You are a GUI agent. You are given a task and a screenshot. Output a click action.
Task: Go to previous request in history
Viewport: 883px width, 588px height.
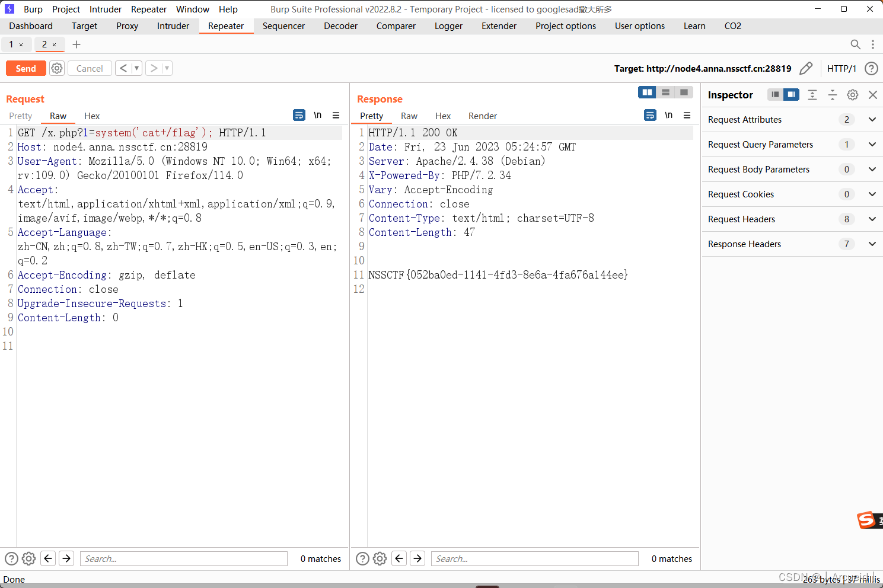123,68
